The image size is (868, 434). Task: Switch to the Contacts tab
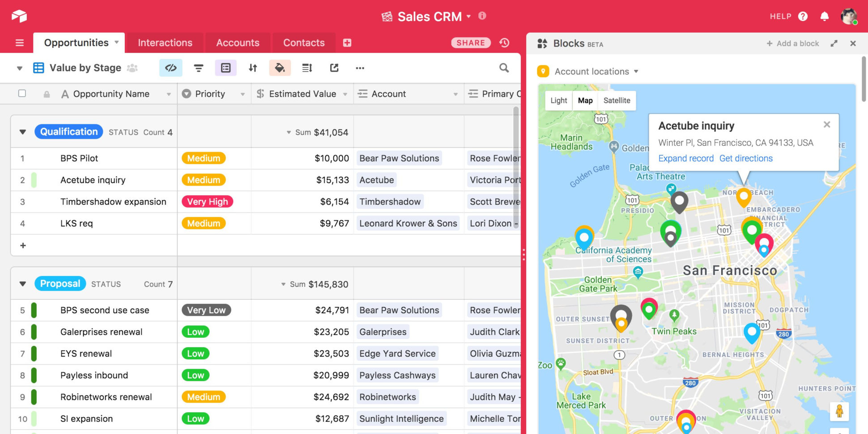click(x=304, y=43)
